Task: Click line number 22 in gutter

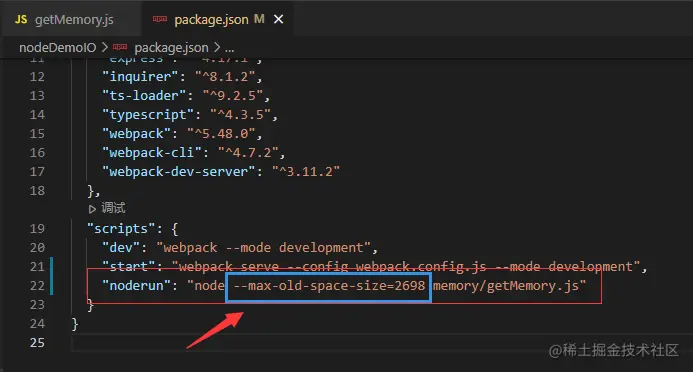Action: (37, 286)
